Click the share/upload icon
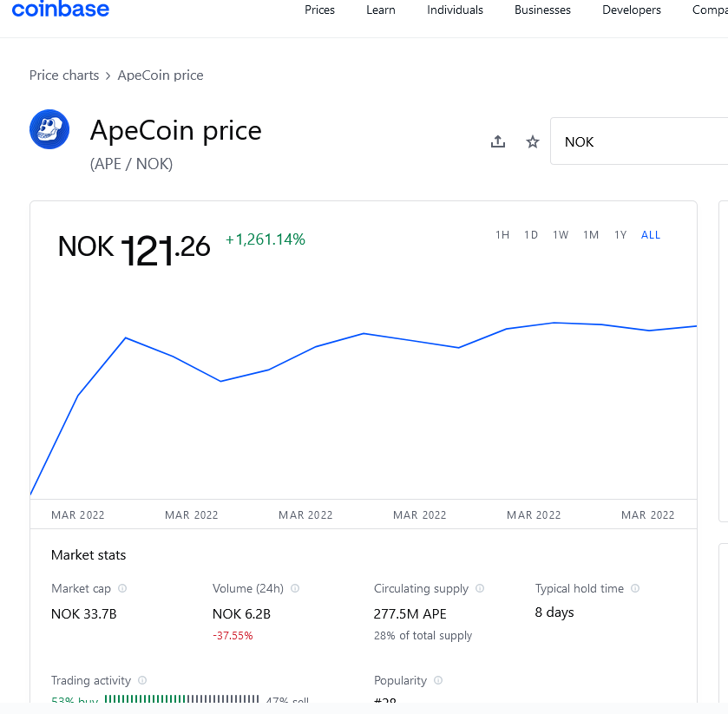Image resolution: width=728 pixels, height=714 pixels. [x=498, y=141]
